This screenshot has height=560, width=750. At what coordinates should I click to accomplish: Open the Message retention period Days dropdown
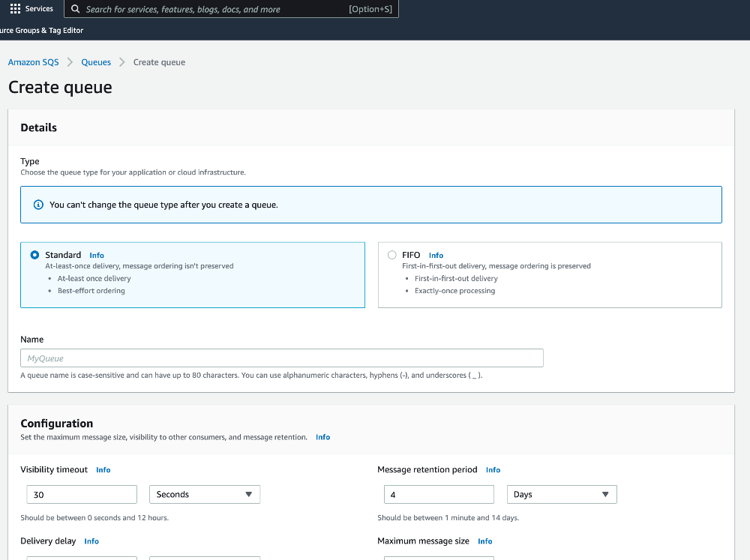(x=562, y=494)
